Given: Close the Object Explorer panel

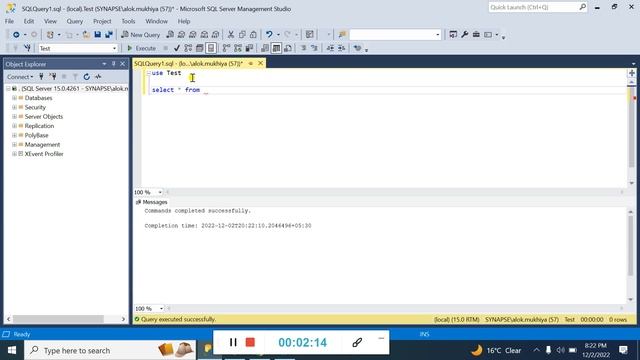Looking at the screenshot, I should click(x=122, y=64).
